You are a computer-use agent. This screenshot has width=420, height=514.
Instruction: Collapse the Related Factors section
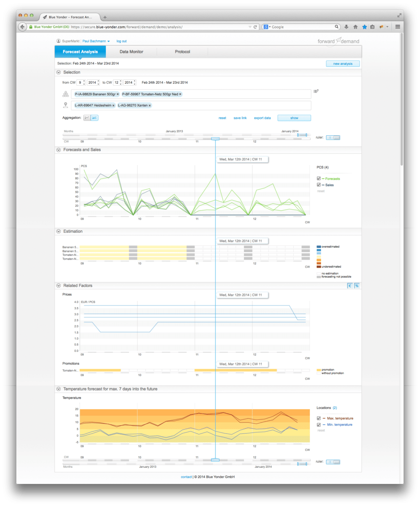[58, 286]
